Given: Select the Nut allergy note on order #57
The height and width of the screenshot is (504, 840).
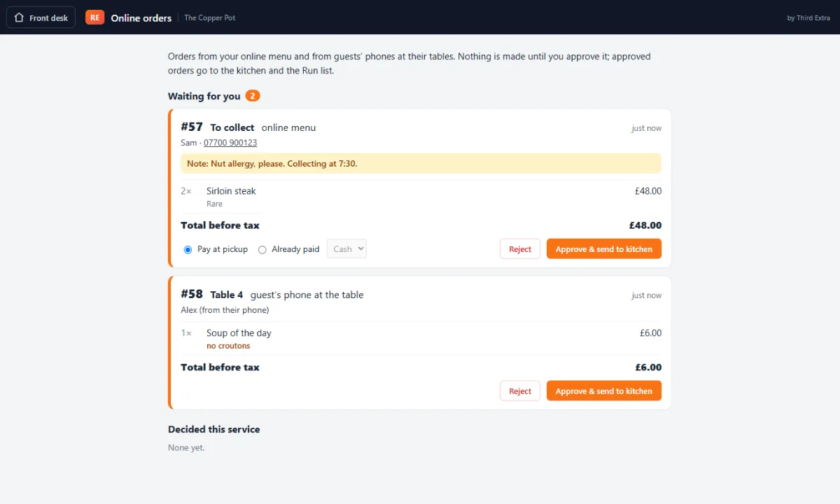Looking at the screenshot, I should coord(421,164).
